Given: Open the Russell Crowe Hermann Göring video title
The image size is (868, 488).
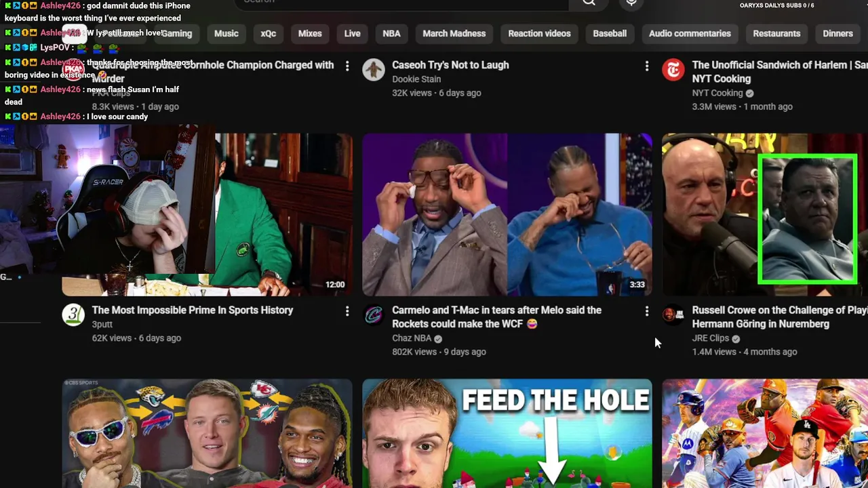Looking at the screenshot, I should pos(780,317).
